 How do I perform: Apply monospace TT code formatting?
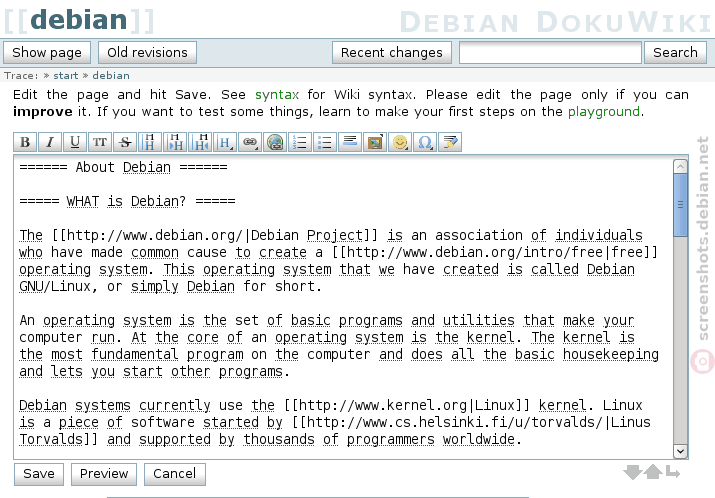click(100, 142)
